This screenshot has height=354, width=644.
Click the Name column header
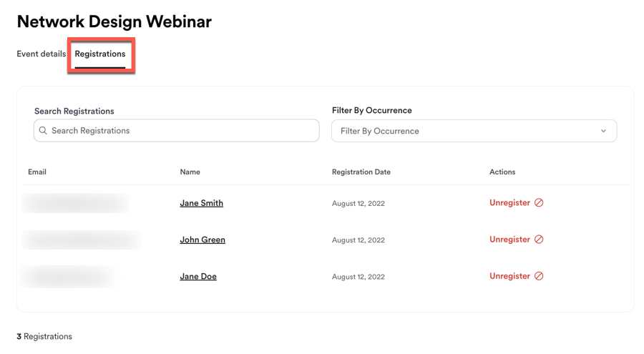(x=190, y=172)
